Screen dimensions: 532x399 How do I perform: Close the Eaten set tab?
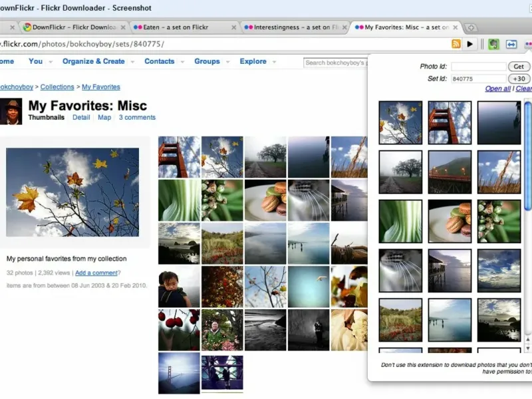click(x=234, y=27)
